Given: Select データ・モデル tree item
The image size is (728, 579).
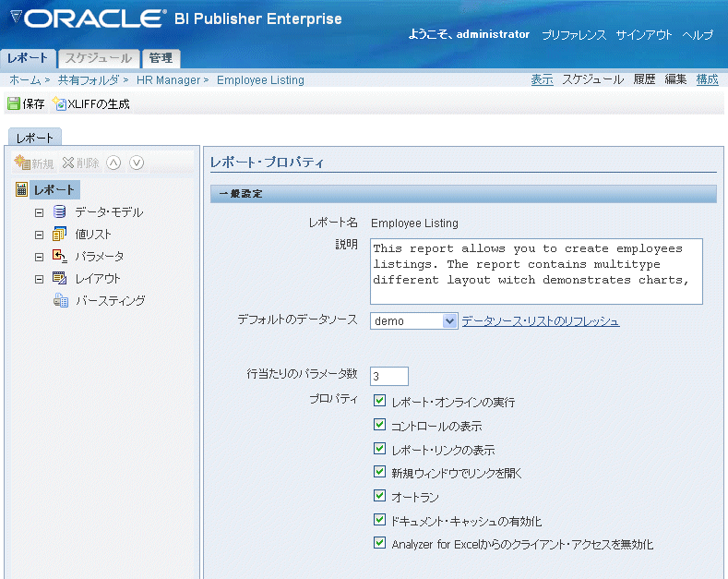Looking at the screenshot, I should pos(109,211).
